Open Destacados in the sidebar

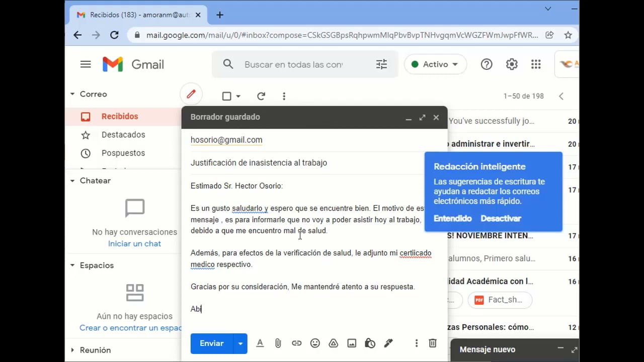[x=123, y=135]
